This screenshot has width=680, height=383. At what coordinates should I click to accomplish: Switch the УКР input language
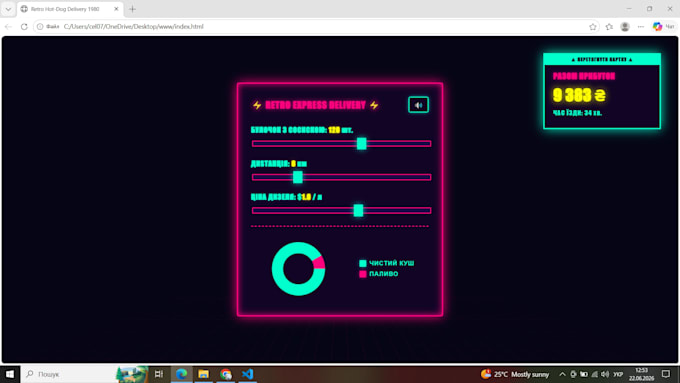pos(618,374)
